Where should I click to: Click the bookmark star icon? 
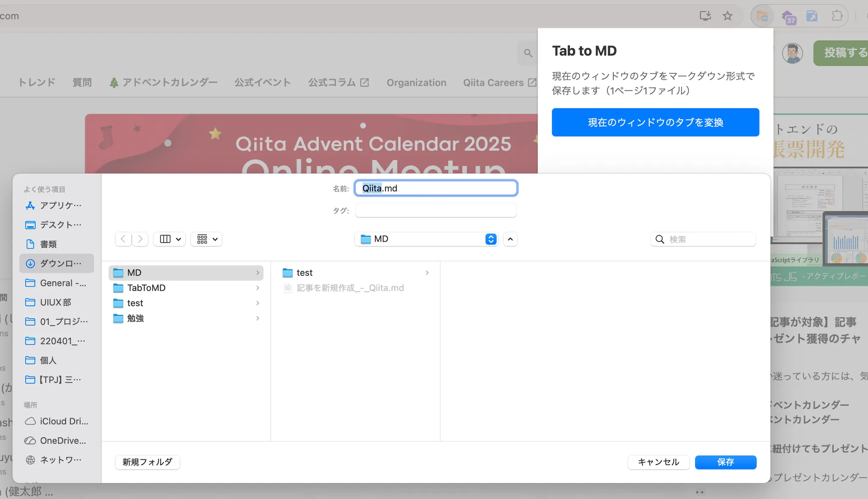(x=728, y=16)
